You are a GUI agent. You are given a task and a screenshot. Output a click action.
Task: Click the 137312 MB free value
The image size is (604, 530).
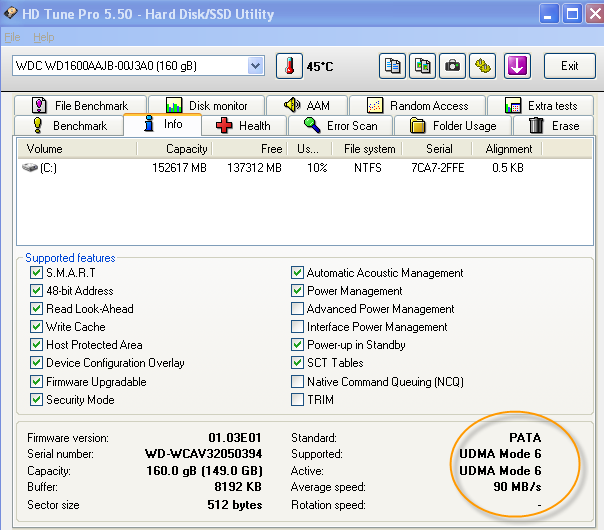click(254, 168)
